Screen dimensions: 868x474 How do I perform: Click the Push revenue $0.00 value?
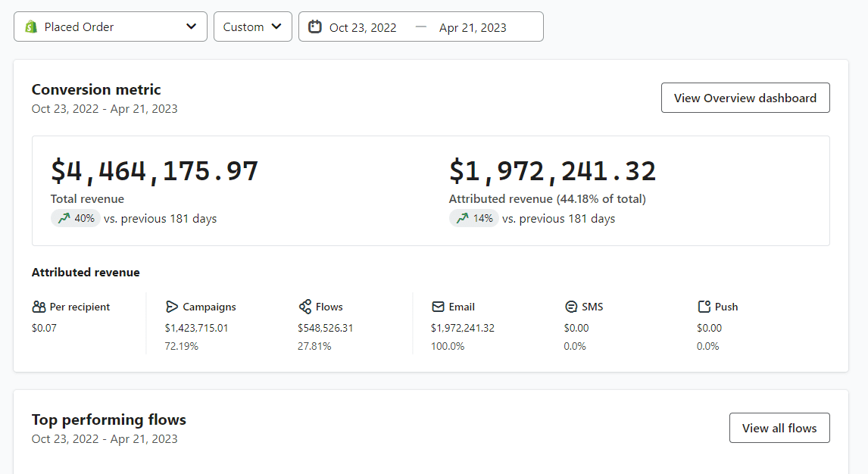click(x=709, y=328)
